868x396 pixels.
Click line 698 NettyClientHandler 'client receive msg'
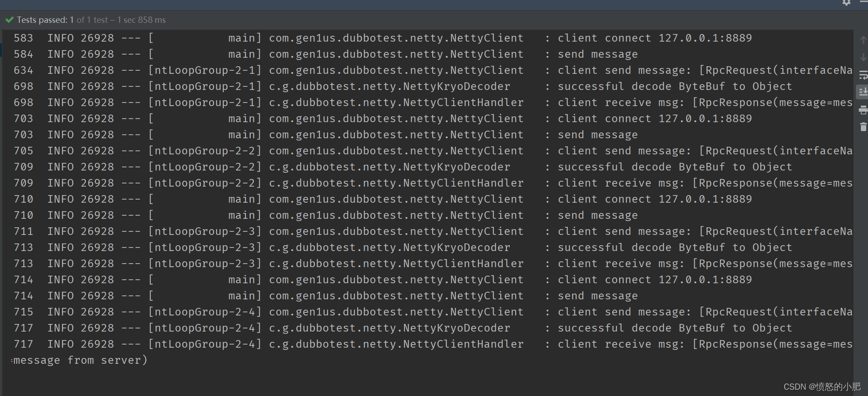[433, 102]
